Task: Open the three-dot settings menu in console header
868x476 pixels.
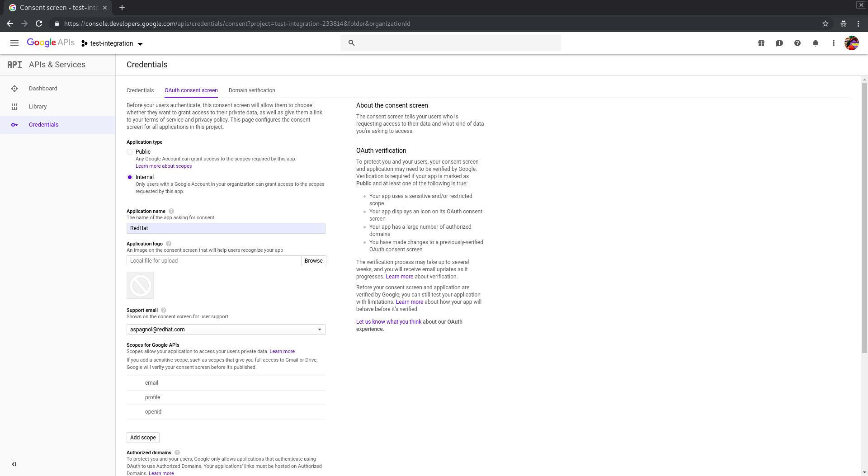Action: click(x=834, y=43)
